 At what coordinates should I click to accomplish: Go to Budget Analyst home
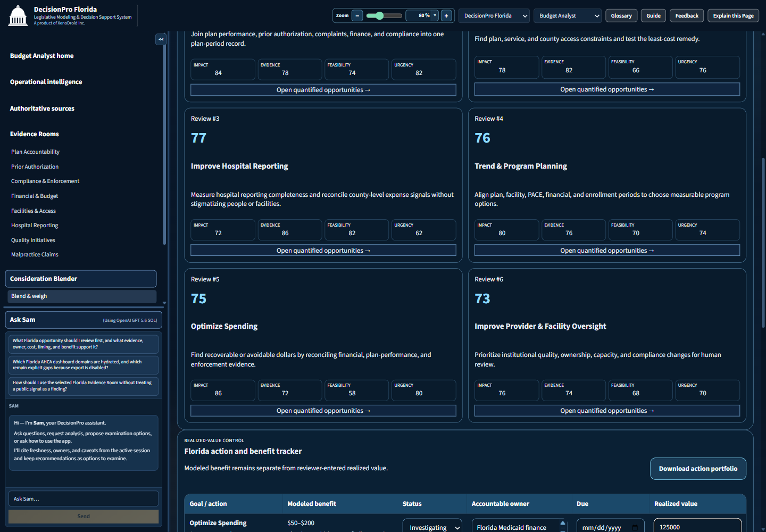click(x=42, y=56)
